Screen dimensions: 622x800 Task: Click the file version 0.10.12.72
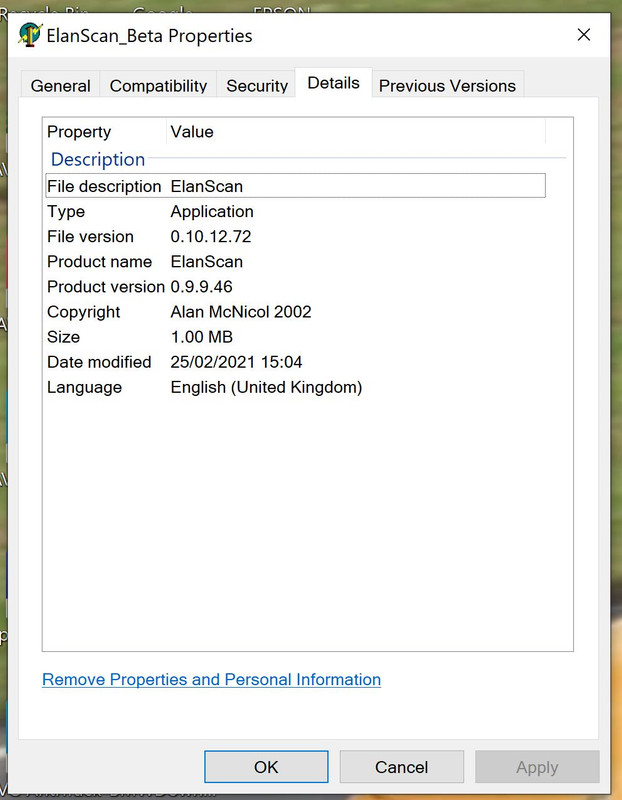(x=211, y=236)
